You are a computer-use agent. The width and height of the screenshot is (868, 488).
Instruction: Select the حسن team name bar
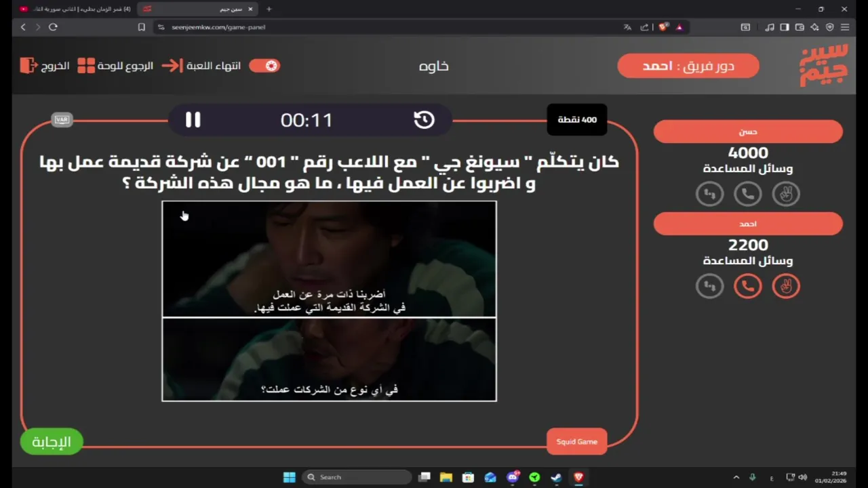coord(748,131)
